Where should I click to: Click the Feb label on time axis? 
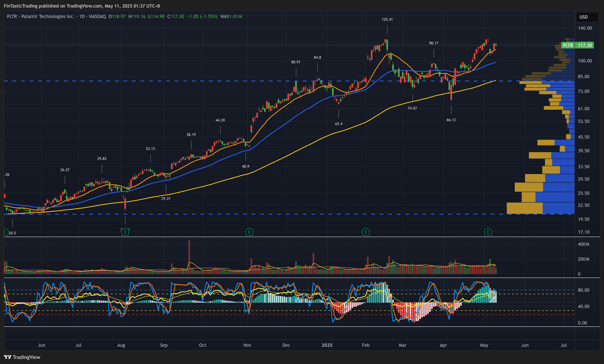pyautogui.click(x=366, y=345)
